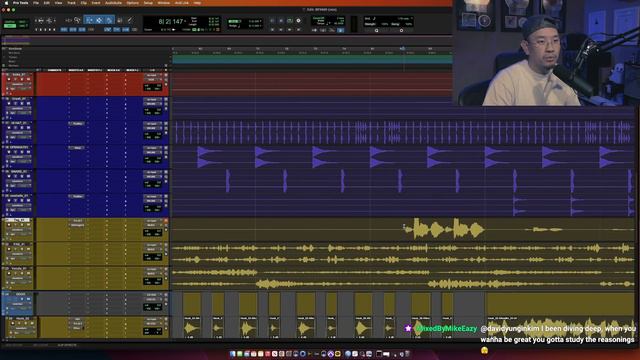
Task: Click the gray VOCALS folder track name
Action: (x=20, y=294)
